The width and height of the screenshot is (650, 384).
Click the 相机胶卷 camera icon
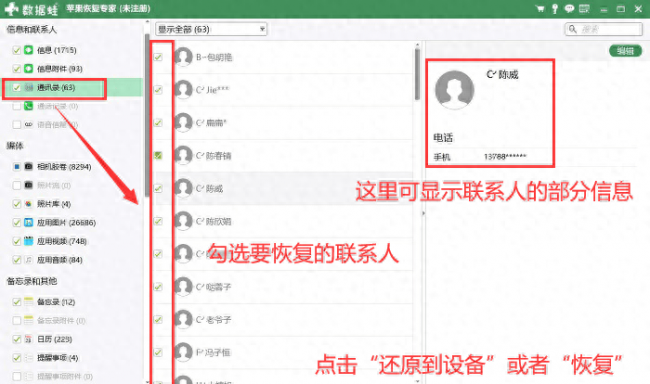point(28,167)
